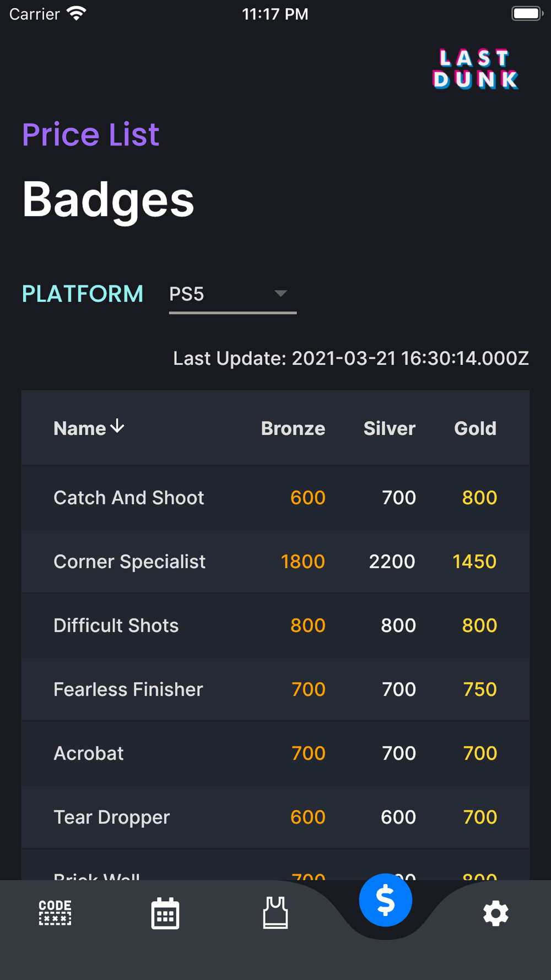This screenshot has height=980, width=551.
Task: Expand platform list via dropdown arrow
Action: coord(280,294)
